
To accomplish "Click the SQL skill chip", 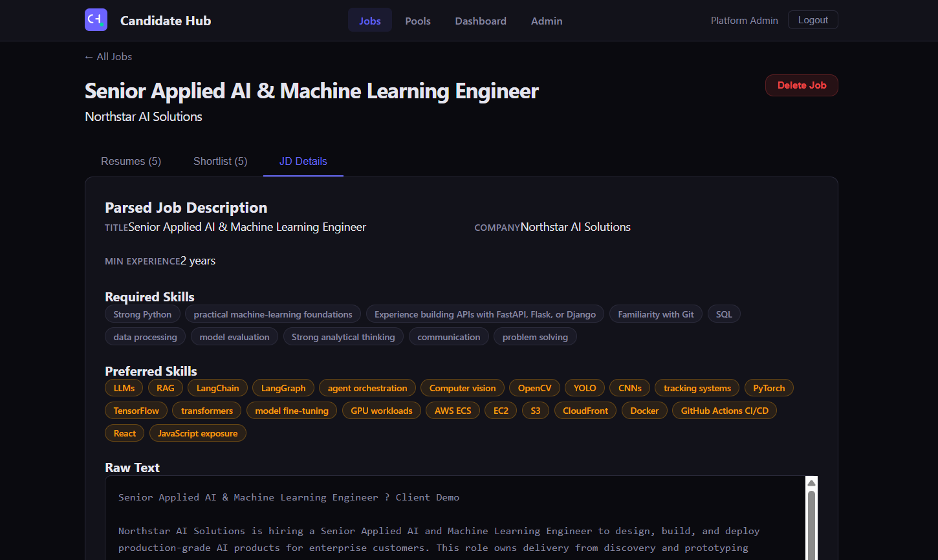I will (724, 314).
